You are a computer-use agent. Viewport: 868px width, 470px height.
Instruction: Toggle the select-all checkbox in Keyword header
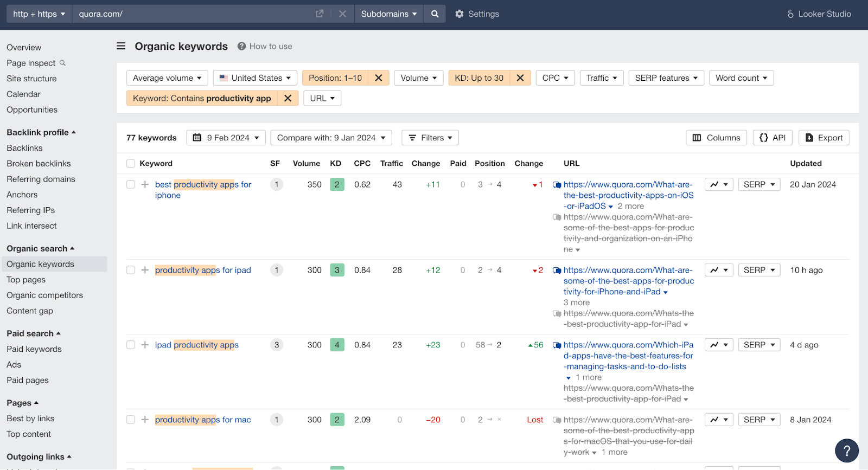coord(130,163)
